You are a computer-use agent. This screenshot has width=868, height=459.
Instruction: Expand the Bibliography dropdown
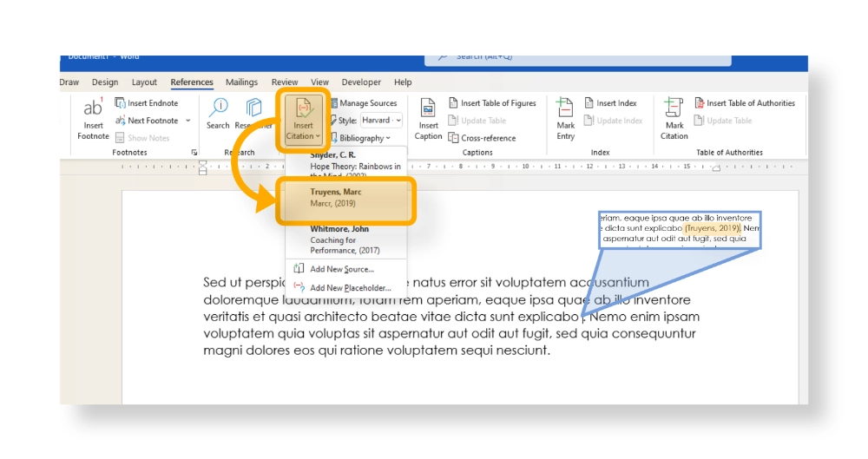pyautogui.click(x=365, y=138)
